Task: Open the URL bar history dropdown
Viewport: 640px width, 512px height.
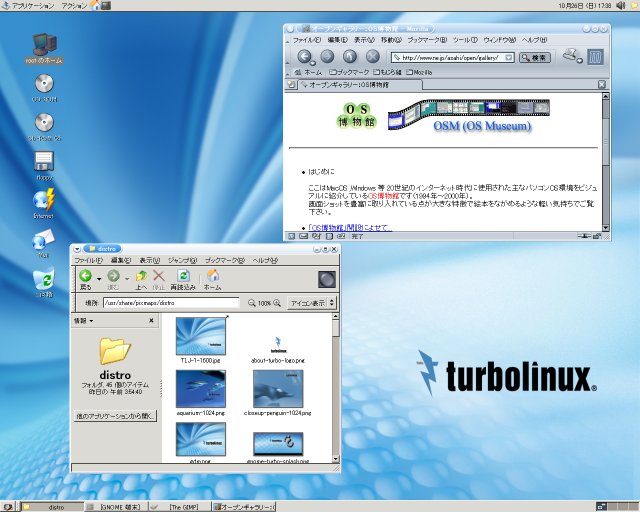Action: tap(509, 58)
